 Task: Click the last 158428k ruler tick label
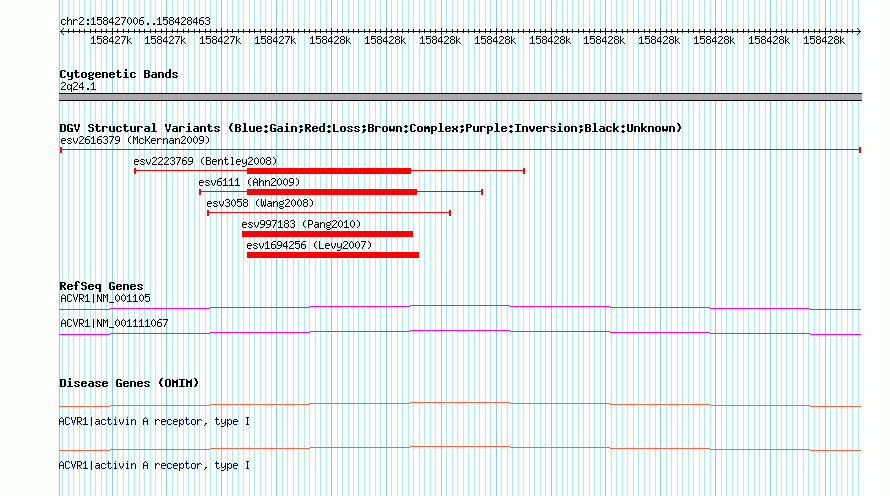coord(824,40)
